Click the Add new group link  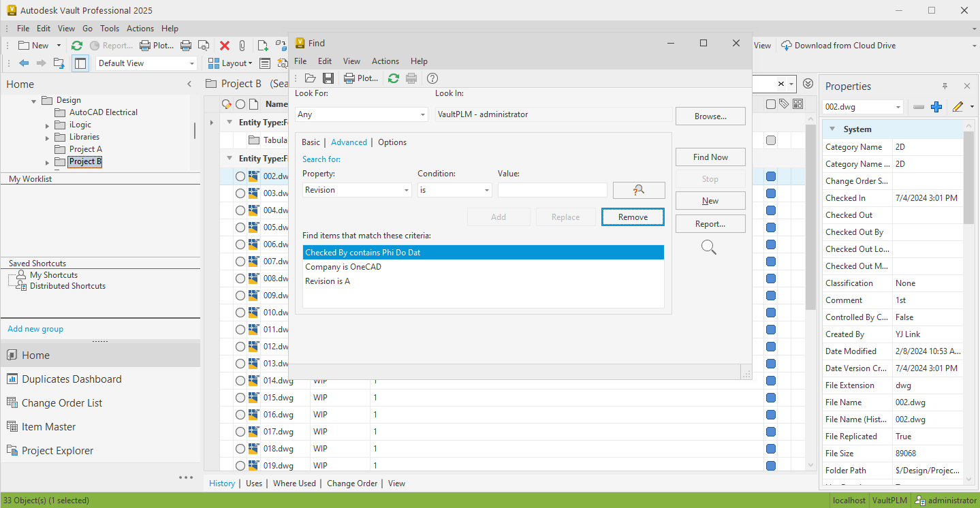[35, 329]
